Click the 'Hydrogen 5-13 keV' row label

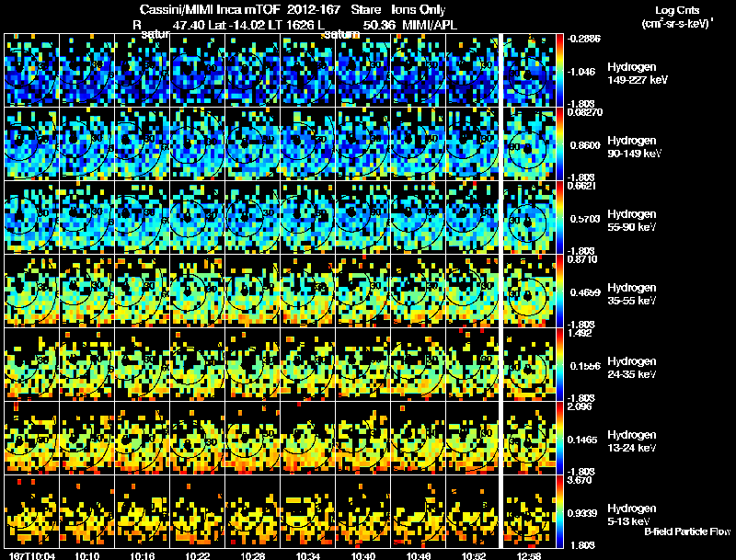[631, 515]
